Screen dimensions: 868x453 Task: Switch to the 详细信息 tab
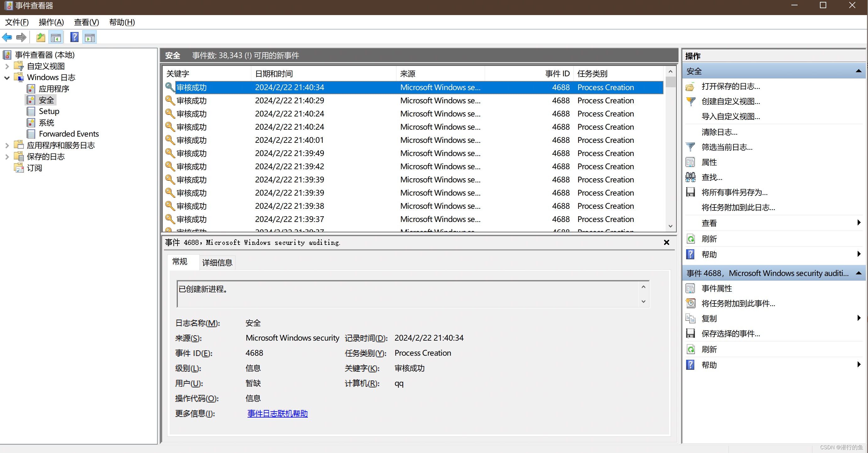click(217, 263)
